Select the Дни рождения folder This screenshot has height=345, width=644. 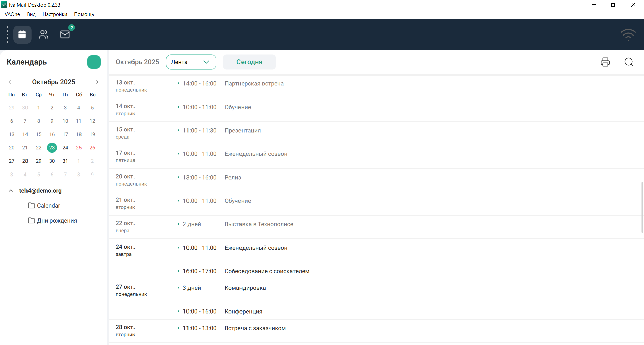tap(57, 221)
